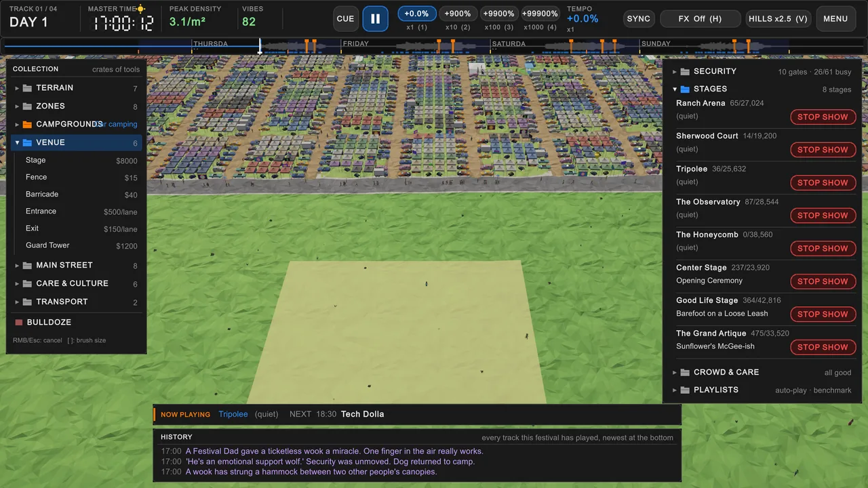
Task: Expand the CARE & CULTURE crate arrow
Action: click(x=17, y=284)
